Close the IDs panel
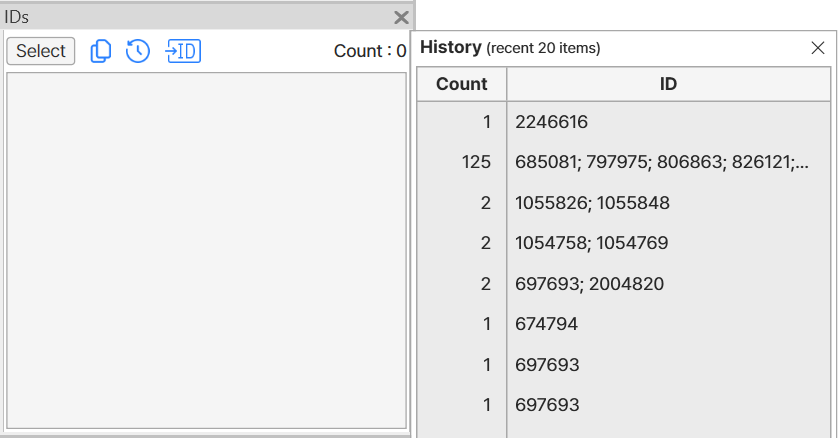Viewport: 838px width, 438px height. pos(401,17)
